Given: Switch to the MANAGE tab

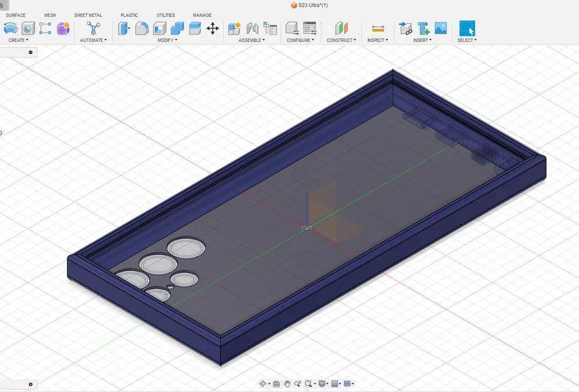Looking at the screenshot, I should click(202, 15).
